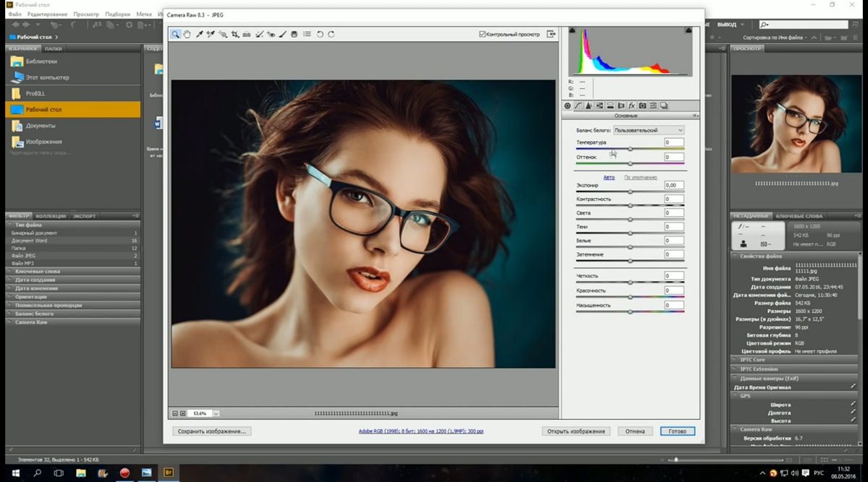
Task: Click the По умолчанию link
Action: click(640, 177)
